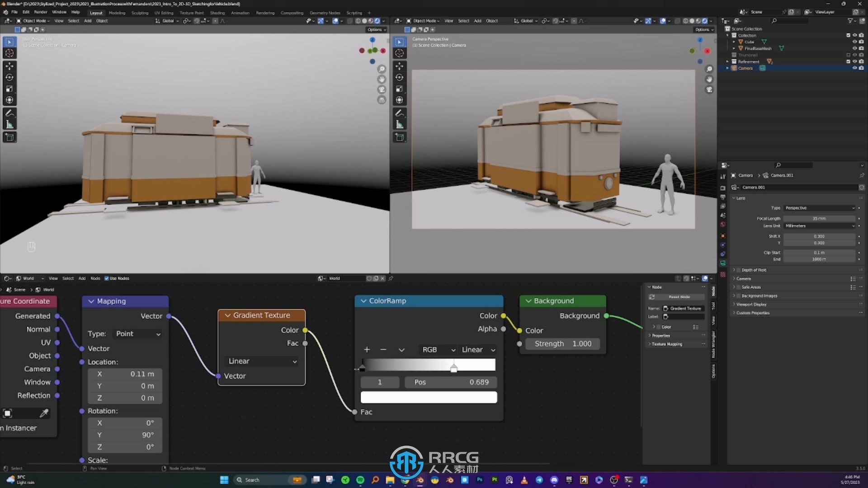Drag the ColorRamp gradient position slider
Viewport: 868px width, 488px height.
(454, 369)
